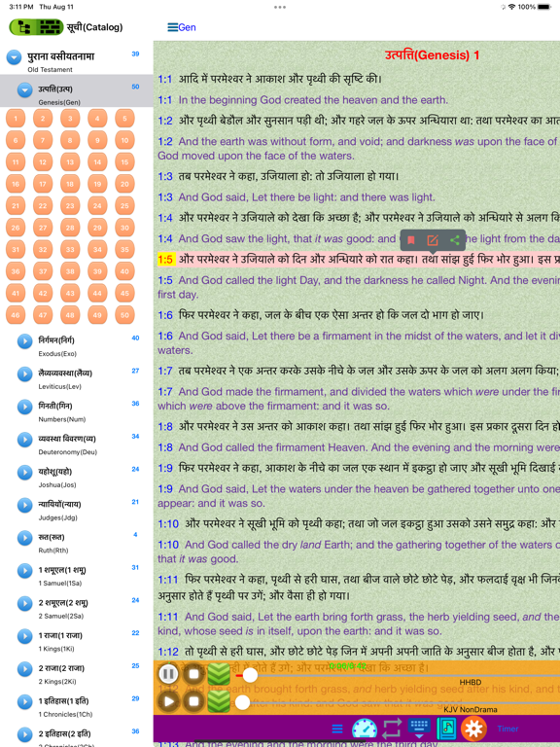This screenshot has width=560, height=747.
Task: Tap green chevron icon for HHBD track
Action: [x=219, y=674]
